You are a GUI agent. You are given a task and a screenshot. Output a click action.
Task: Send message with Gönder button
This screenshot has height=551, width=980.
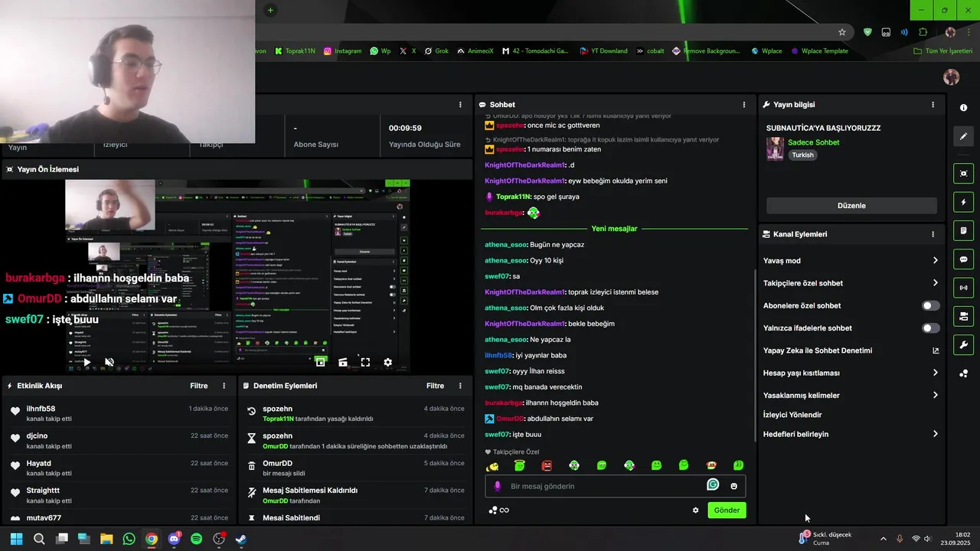click(x=727, y=510)
